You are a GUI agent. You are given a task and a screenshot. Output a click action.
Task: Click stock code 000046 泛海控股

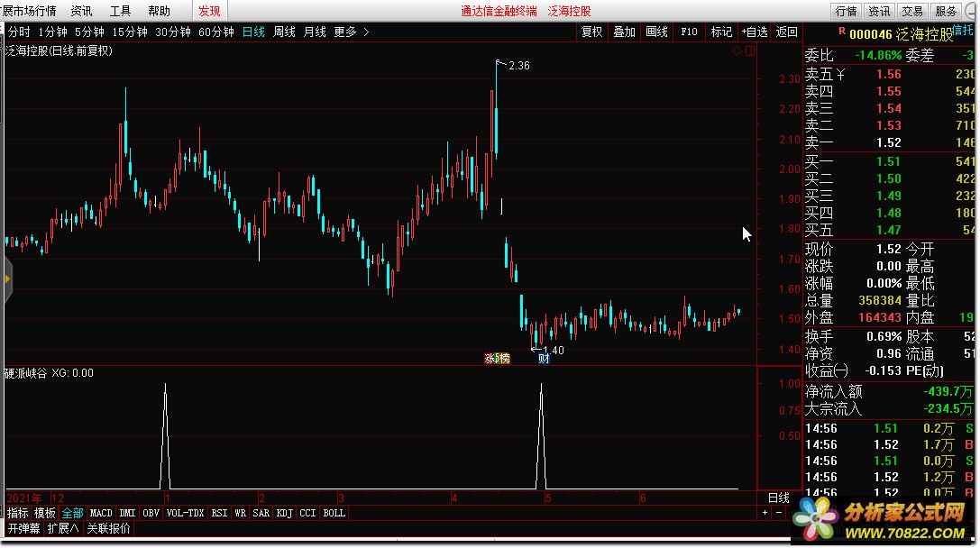point(901,35)
